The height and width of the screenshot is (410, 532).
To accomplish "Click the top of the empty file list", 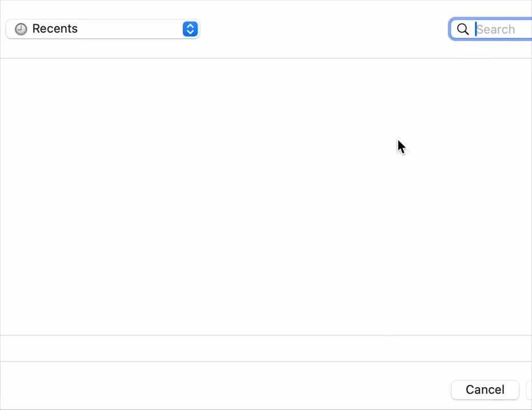I will [265, 68].
